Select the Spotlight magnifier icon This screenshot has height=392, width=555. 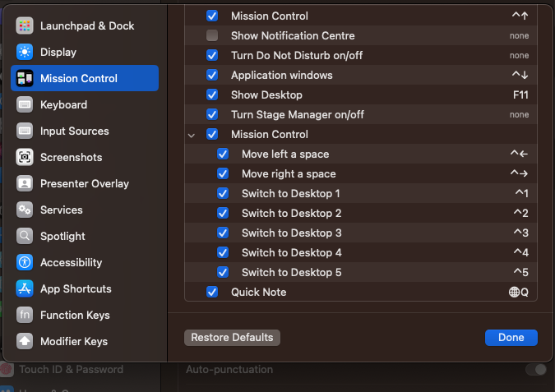25,236
